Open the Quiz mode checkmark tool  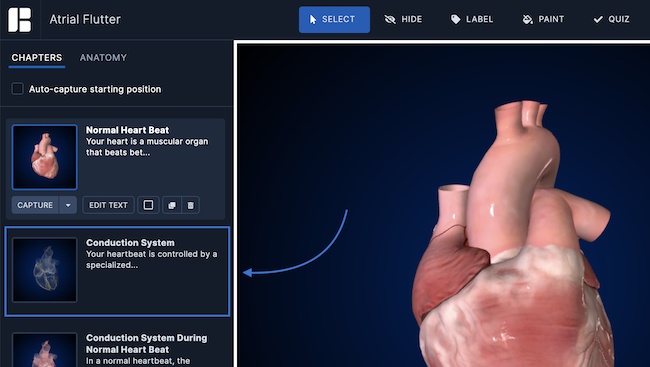[x=611, y=19]
